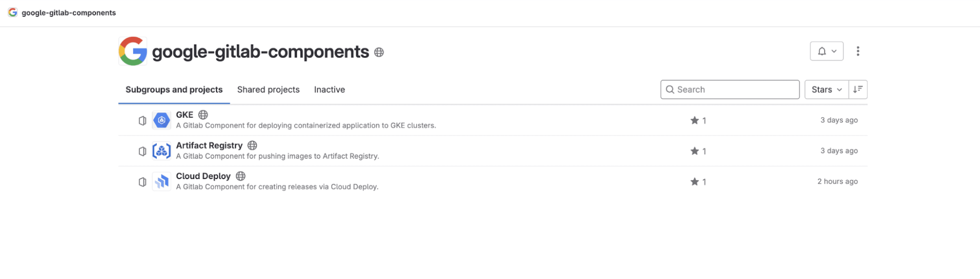This screenshot has height=279, width=980.
Task: Click the public visibility globe beside GKE
Action: 203,114
